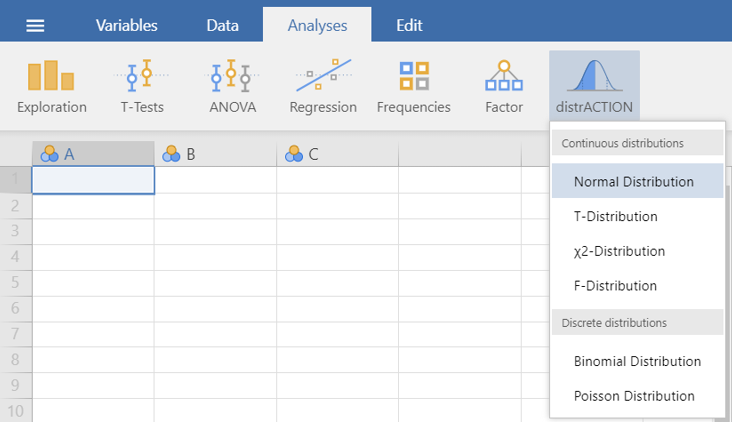Select χ2-Distribution menu entry
The height and width of the screenshot is (422, 732).
click(619, 251)
